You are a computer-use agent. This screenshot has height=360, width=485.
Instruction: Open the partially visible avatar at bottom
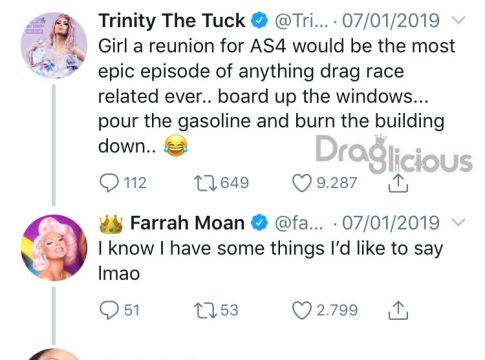[x=54, y=354]
